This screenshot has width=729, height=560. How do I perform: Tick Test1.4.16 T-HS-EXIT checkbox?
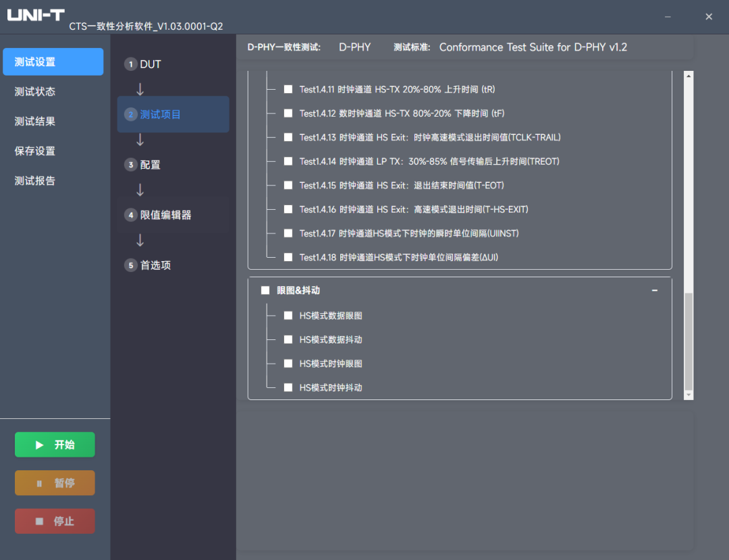pyautogui.click(x=288, y=209)
